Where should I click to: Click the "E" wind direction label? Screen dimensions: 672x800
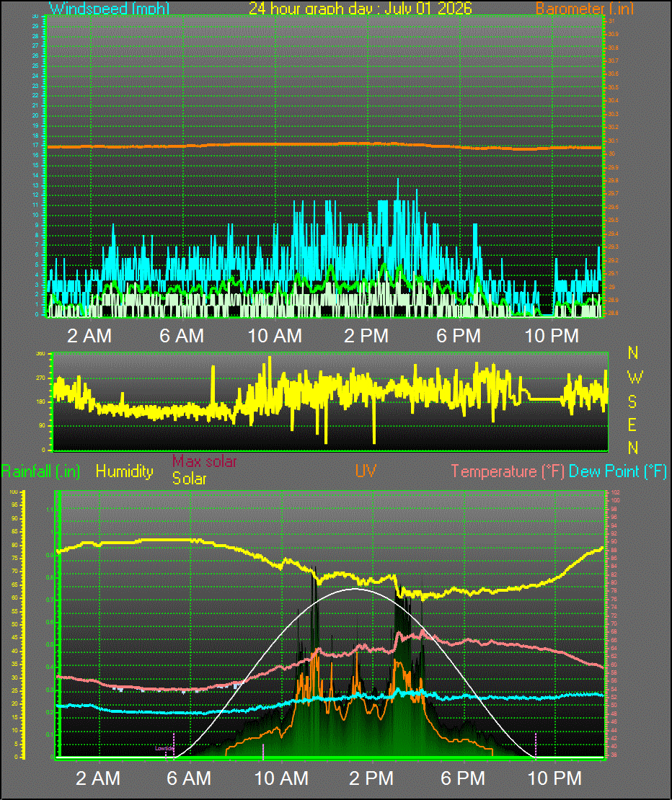[x=632, y=425]
